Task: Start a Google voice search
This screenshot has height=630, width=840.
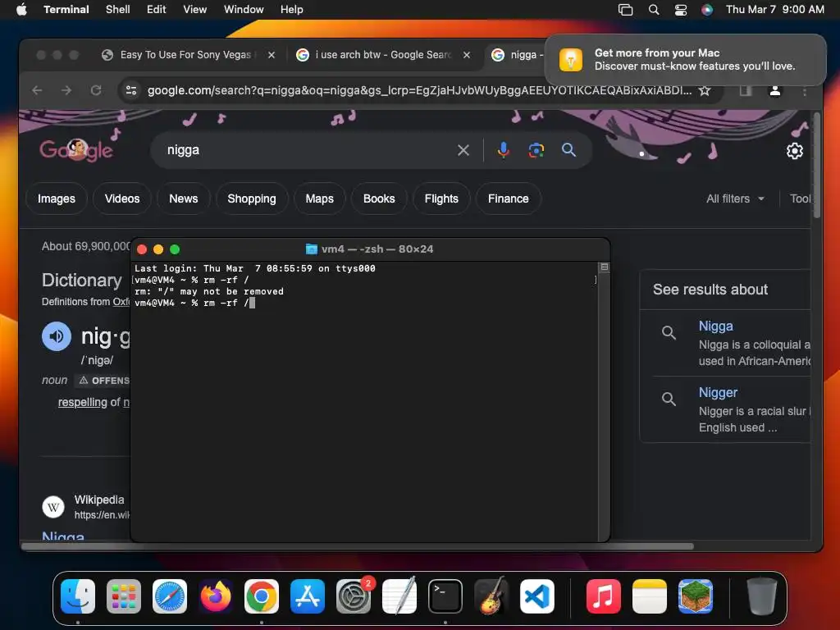Action: pos(503,150)
